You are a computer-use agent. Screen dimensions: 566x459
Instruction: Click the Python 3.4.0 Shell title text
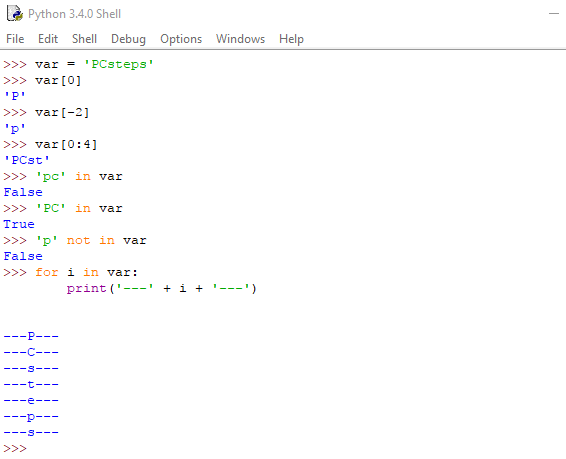click(x=74, y=14)
